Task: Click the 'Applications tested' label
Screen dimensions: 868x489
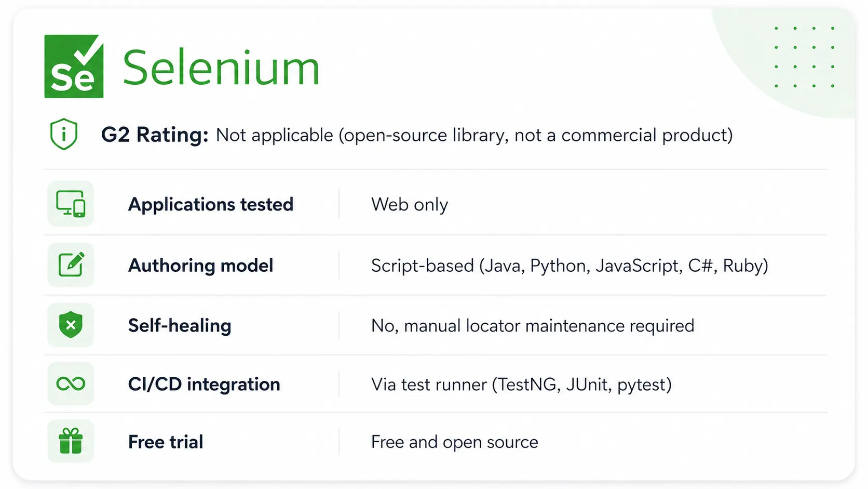Action: pyautogui.click(x=211, y=204)
